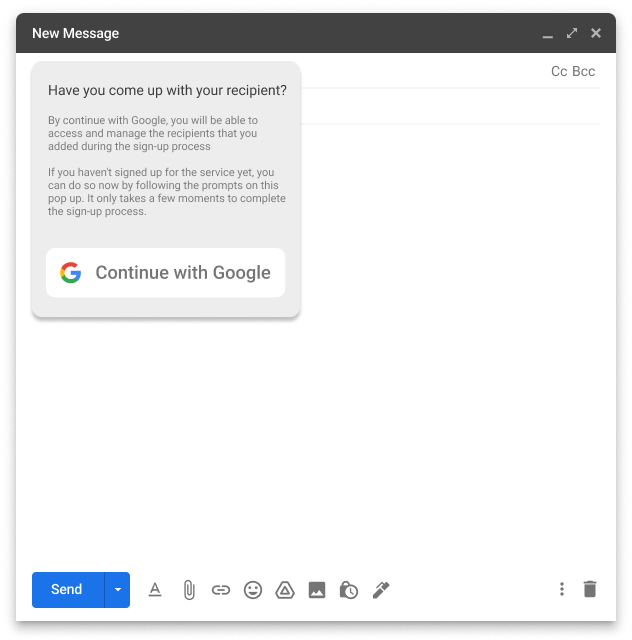
Task: Open more send options dropdown arrow
Action: point(118,589)
